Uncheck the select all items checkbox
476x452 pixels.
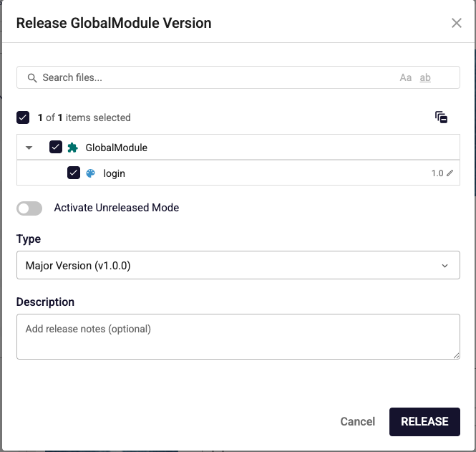tap(23, 117)
